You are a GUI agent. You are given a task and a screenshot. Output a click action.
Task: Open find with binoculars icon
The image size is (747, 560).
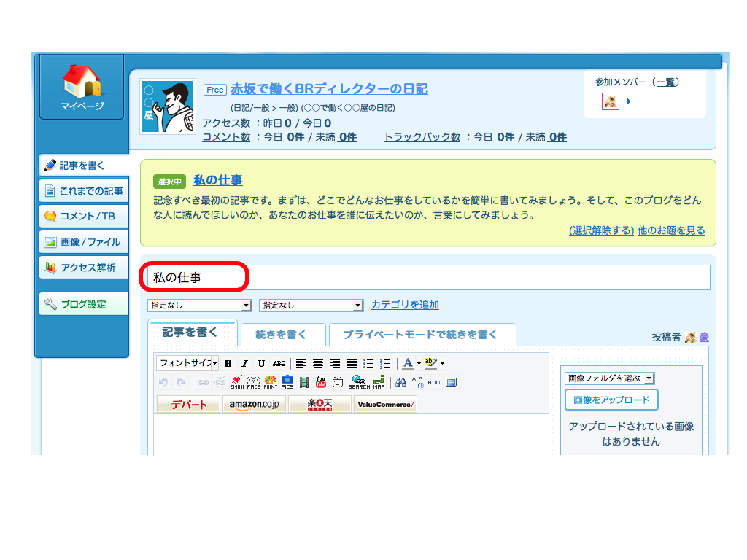401,382
